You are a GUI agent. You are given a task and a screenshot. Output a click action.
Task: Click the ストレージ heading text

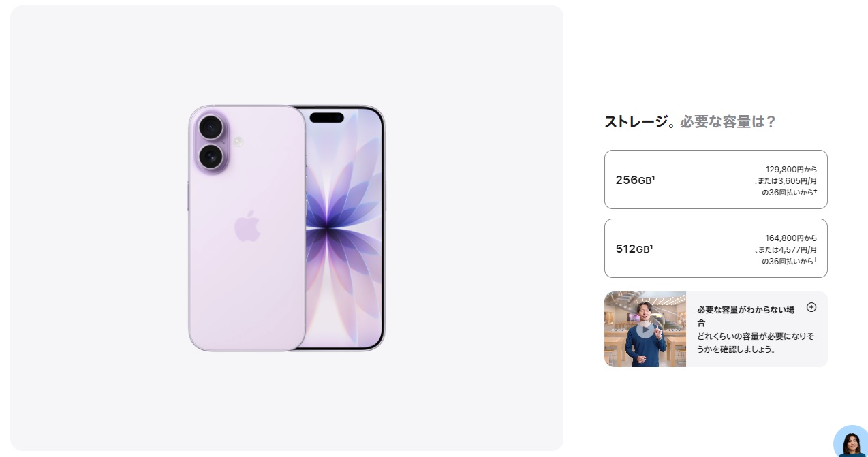(x=636, y=122)
